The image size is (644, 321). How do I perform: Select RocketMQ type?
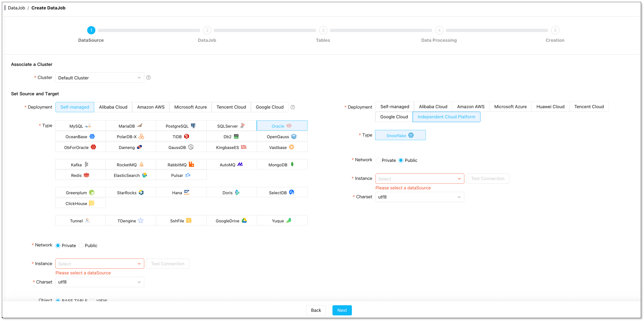[131, 165]
